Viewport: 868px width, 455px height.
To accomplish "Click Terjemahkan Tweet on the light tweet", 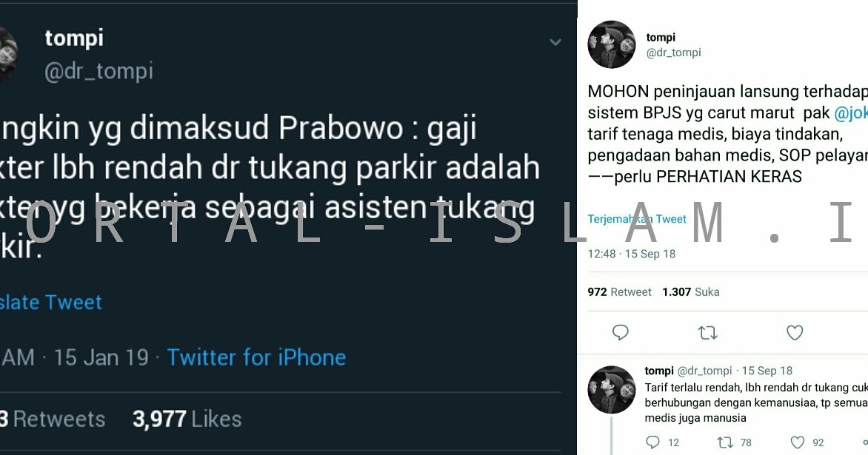I will pos(637,219).
